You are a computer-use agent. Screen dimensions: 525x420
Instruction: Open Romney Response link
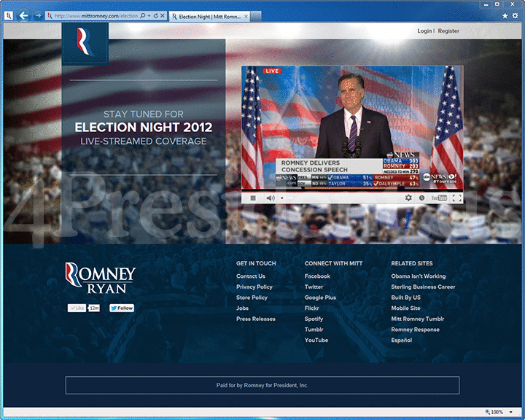[x=415, y=330]
